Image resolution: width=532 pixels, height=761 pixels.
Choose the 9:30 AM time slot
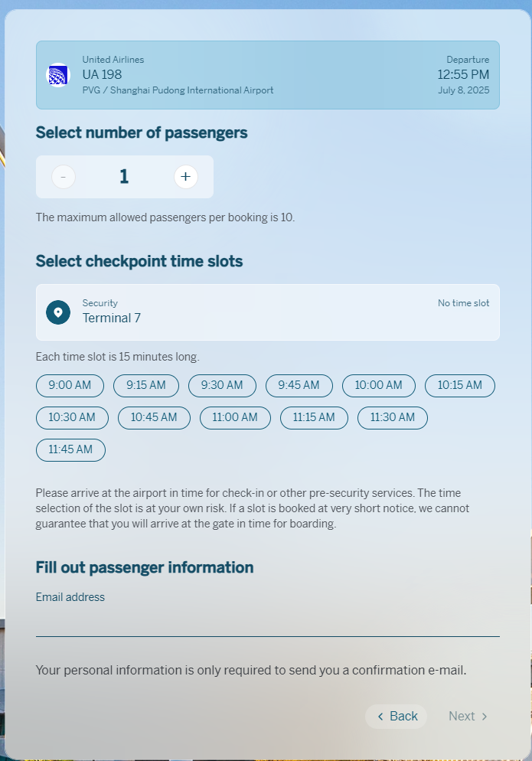tap(222, 386)
